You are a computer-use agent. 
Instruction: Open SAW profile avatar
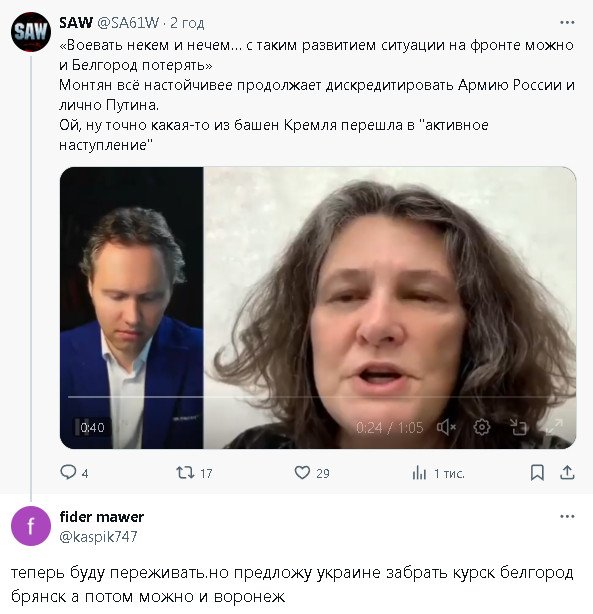coord(31,32)
